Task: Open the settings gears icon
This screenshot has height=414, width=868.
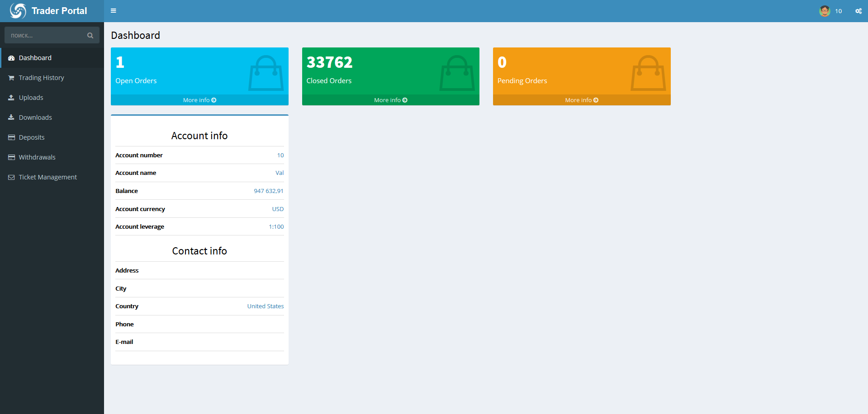Action: 858,11
